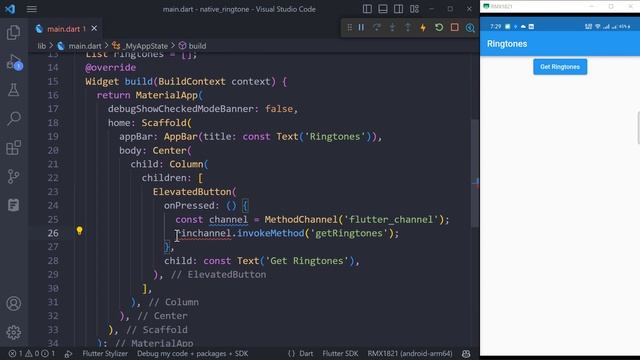Click 'MethodChannel' in line 25
Screen dimensions: 640x360
tap(301, 220)
